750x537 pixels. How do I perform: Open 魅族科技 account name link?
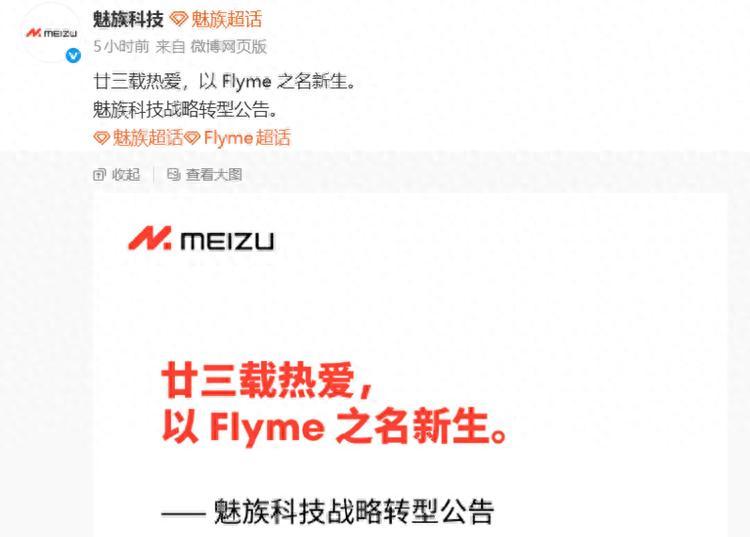tap(129, 20)
